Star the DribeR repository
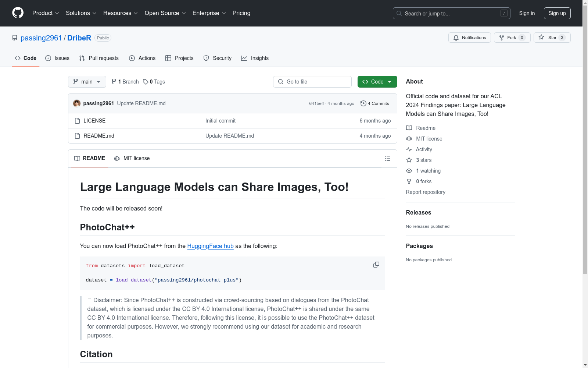 (x=552, y=38)
